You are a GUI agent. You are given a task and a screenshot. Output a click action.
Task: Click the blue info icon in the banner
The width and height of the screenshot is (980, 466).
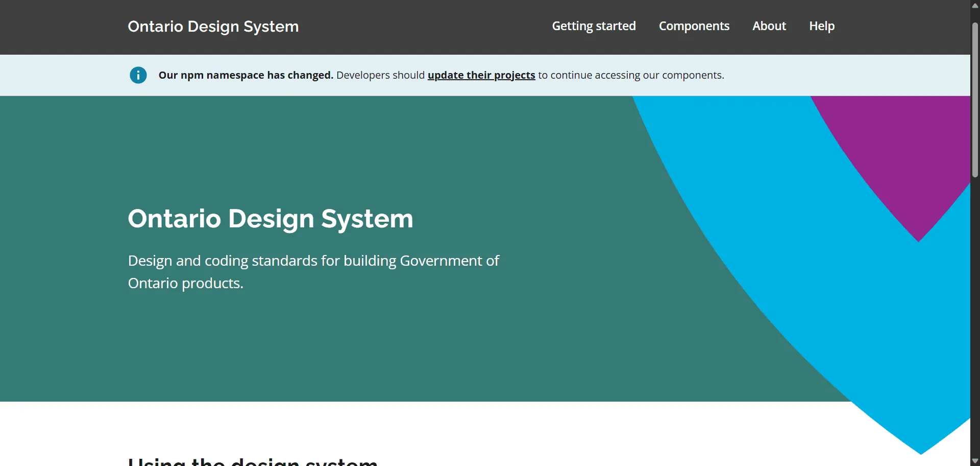click(138, 75)
